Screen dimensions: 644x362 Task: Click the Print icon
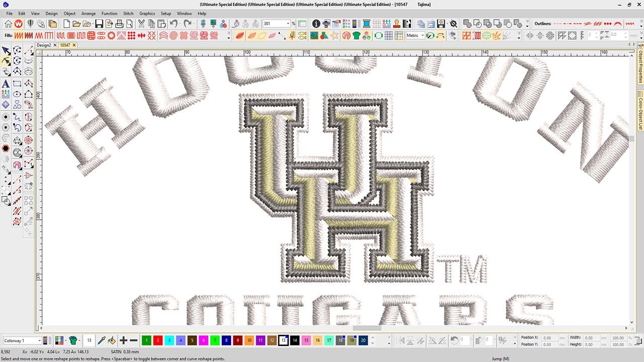[x=119, y=24]
